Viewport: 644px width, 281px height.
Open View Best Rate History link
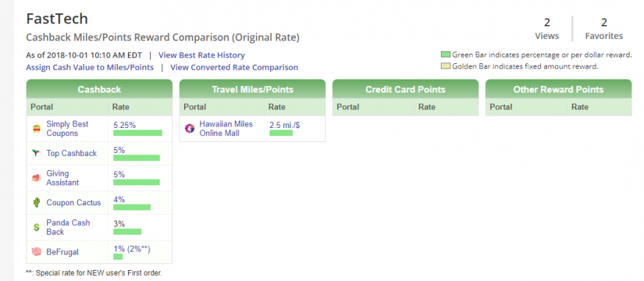[201, 55]
